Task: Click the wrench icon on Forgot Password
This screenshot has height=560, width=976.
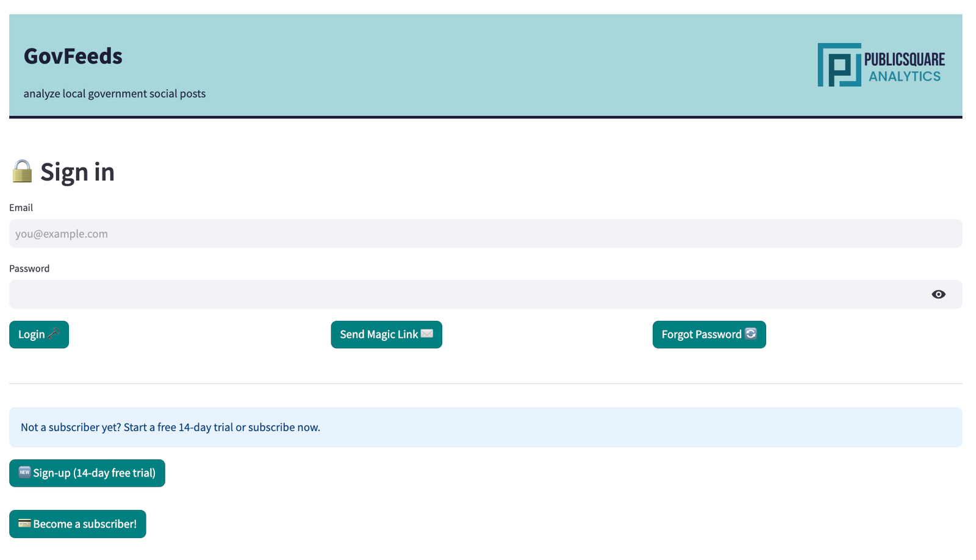Action: 750,334
